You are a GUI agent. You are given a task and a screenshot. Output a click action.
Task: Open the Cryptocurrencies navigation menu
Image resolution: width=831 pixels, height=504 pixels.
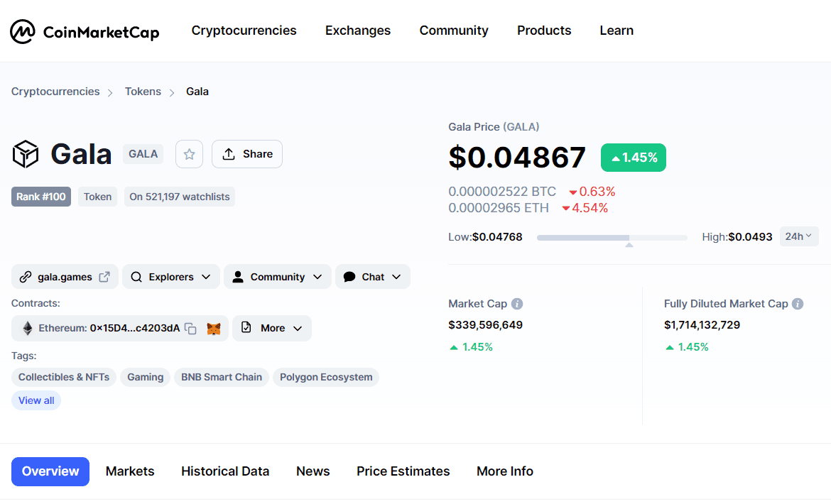(244, 31)
